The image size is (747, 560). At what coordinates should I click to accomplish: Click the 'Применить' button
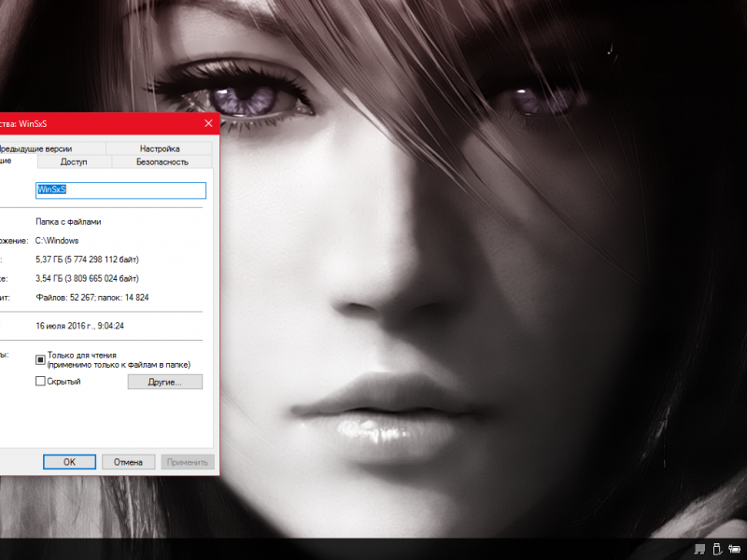click(188, 462)
